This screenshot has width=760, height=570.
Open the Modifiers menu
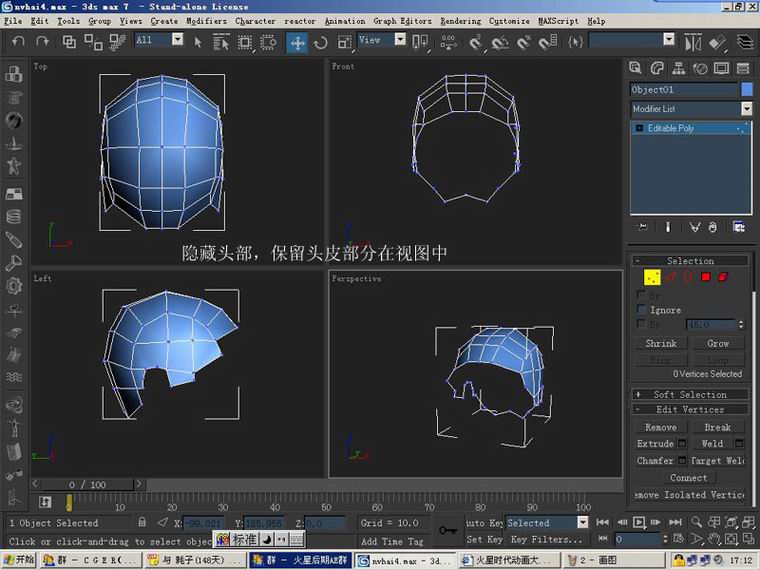(206, 21)
